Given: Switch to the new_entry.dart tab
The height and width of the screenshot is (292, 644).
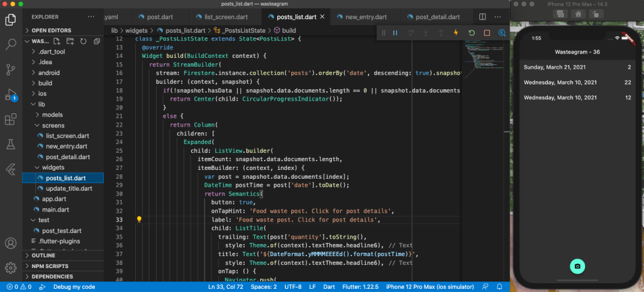Looking at the screenshot, I should click(365, 17).
